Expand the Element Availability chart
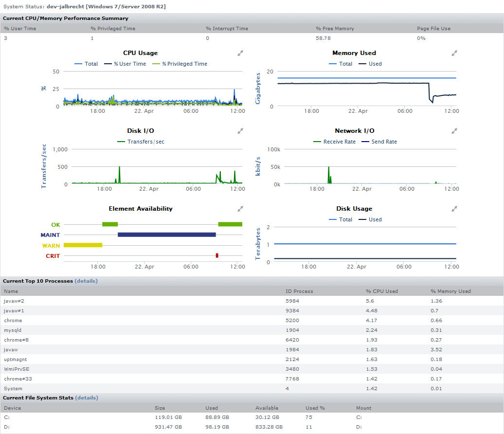This screenshot has height=434, width=504. [240, 209]
